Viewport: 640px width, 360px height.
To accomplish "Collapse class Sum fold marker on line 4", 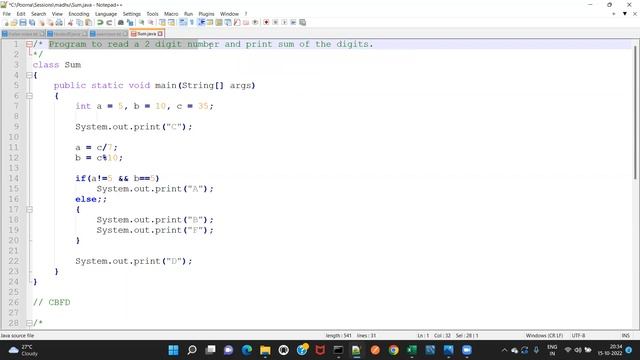I will click(x=29, y=75).
